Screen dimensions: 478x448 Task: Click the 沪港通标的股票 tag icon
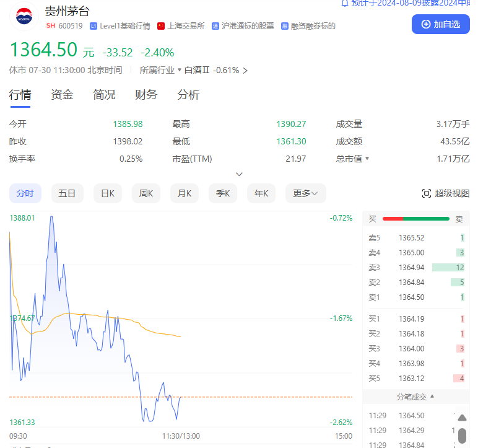(x=215, y=26)
